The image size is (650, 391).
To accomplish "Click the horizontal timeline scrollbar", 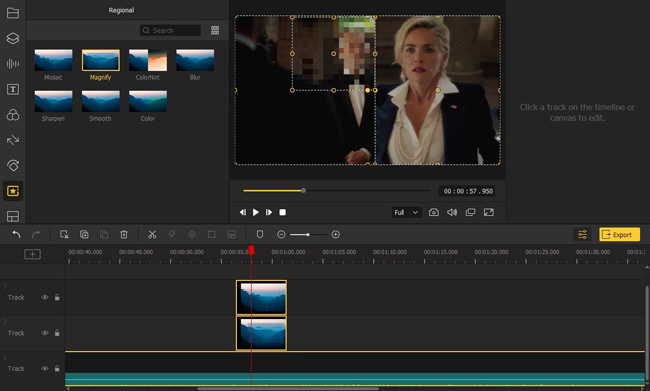I will pos(288,389).
